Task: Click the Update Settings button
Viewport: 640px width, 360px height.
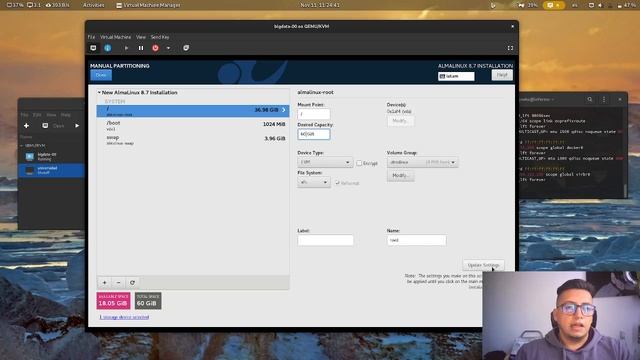Action: [483, 265]
